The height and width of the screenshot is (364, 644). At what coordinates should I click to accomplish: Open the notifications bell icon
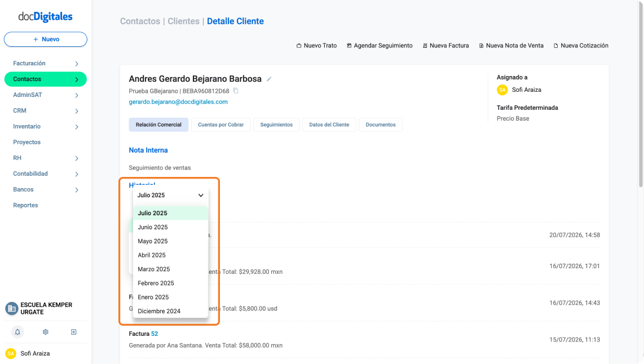(17, 332)
